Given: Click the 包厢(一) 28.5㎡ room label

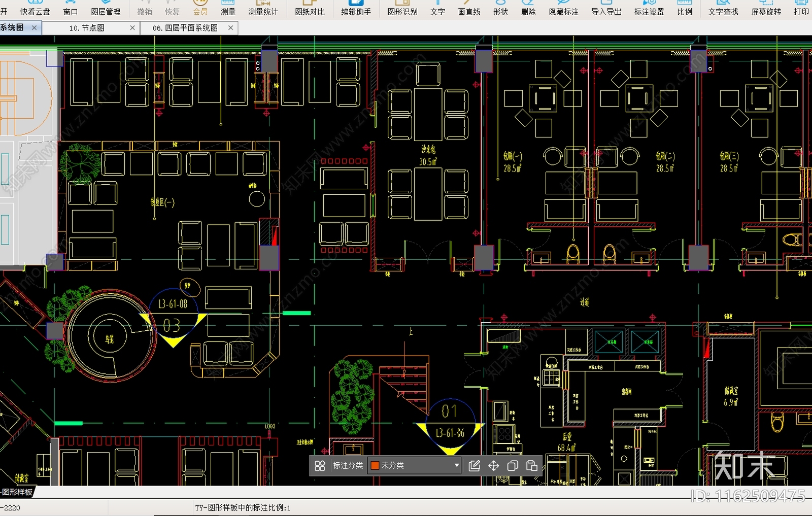Looking at the screenshot, I should coord(513,162).
